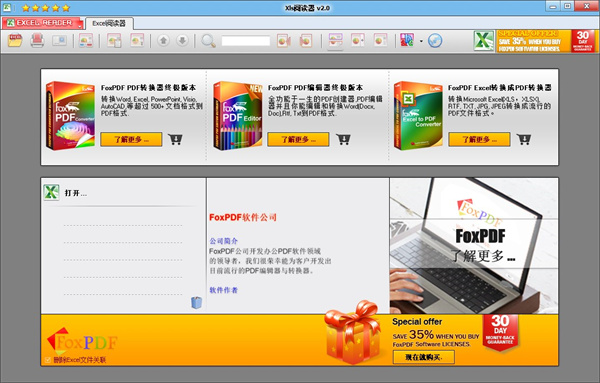Click the 30 day guarantee badge in the toolbar
The width and height of the screenshot is (600, 383).
click(x=583, y=41)
